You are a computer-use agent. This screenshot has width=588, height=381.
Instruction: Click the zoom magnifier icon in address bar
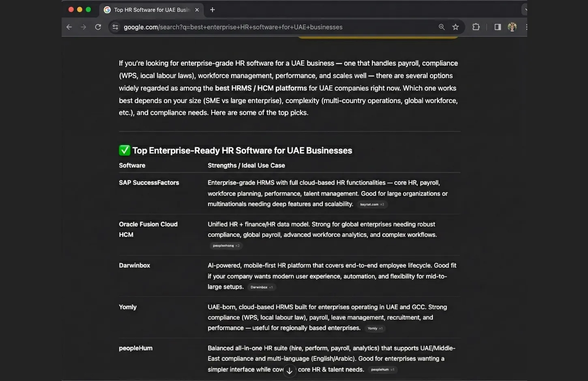[442, 27]
